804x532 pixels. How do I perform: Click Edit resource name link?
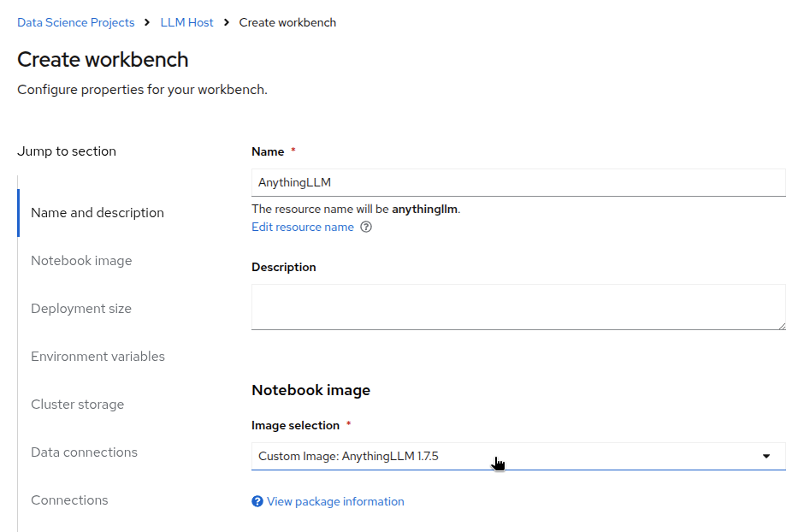(303, 227)
